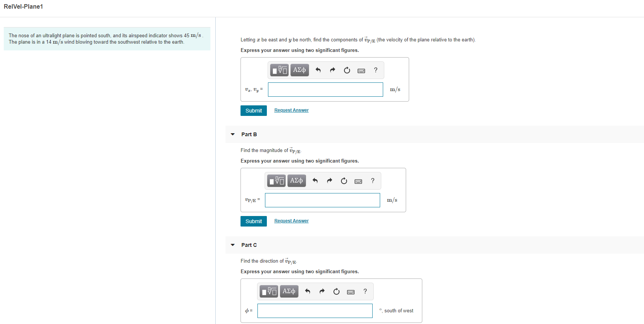644x324 pixels.
Task: Focus the phi direction input field
Action: pos(315,311)
